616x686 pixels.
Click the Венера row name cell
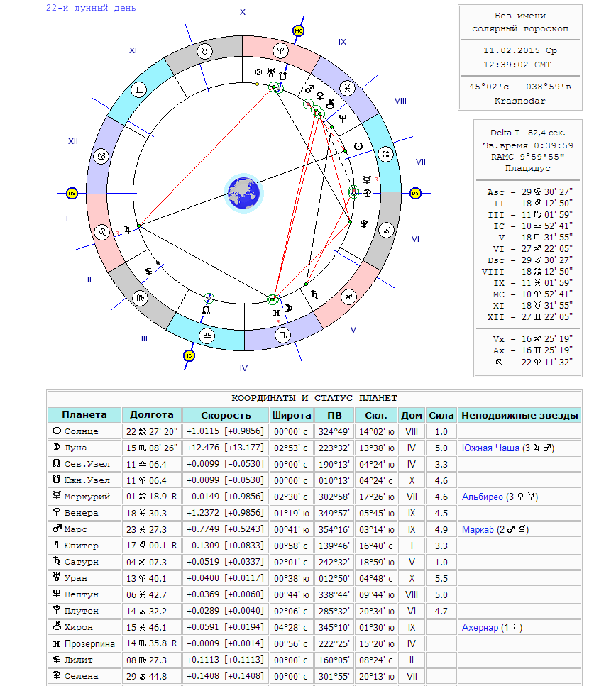pyautogui.click(x=84, y=513)
